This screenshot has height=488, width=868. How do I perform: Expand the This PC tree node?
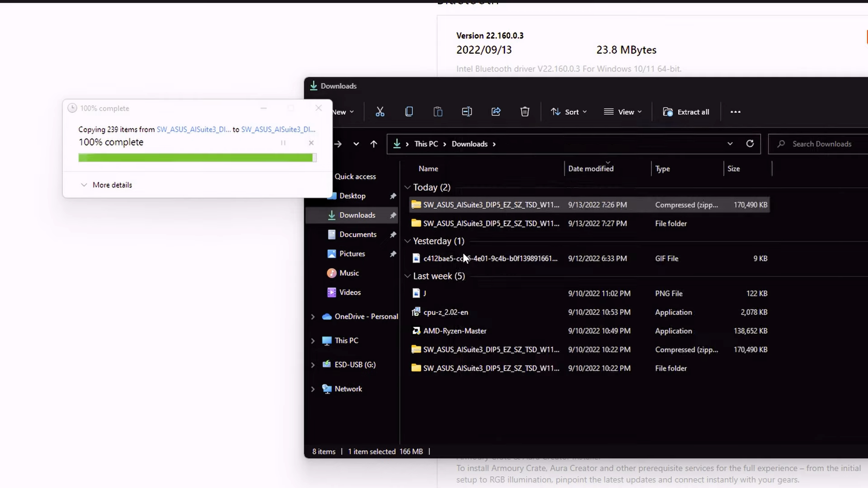click(312, 341)
